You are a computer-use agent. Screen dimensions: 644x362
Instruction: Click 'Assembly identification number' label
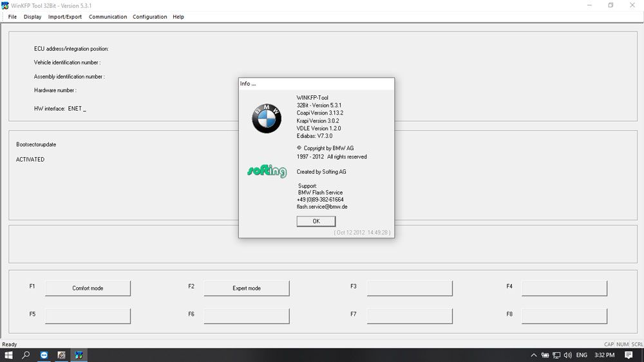(x=69, y=77)
